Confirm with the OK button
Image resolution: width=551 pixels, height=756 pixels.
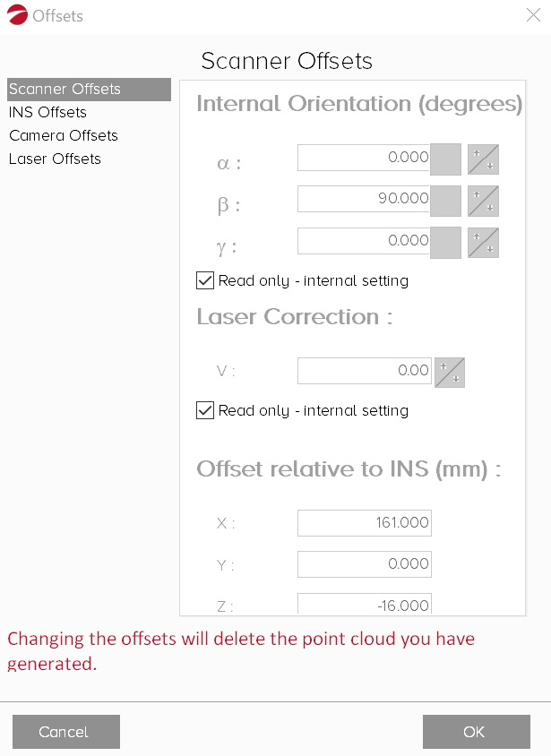pos(476,732)
